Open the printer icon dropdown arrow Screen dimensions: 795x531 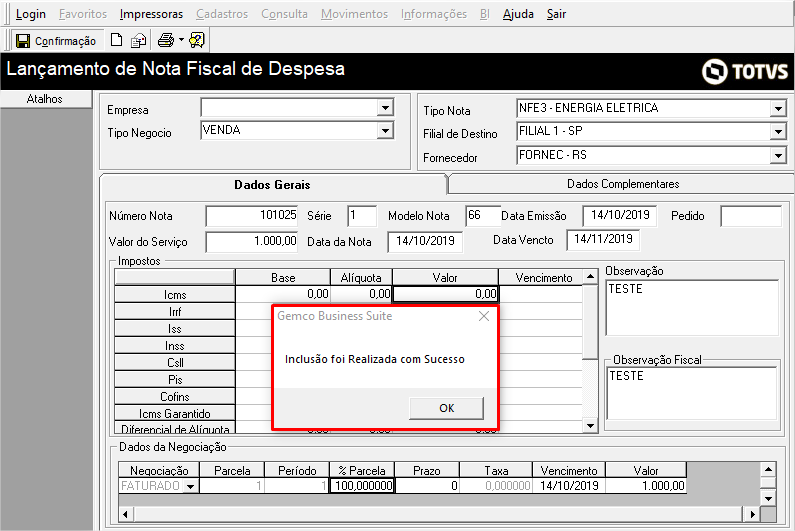coord(181,40)
